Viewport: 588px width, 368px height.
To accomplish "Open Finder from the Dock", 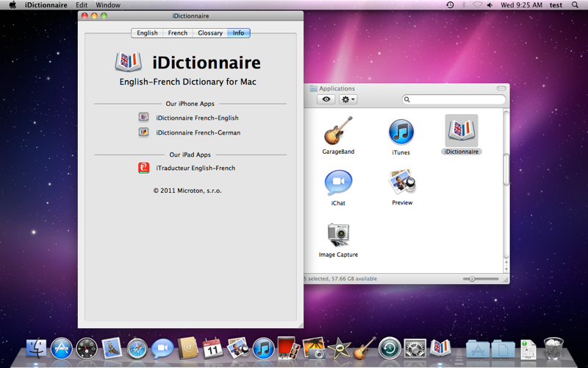I will point(36,348).
